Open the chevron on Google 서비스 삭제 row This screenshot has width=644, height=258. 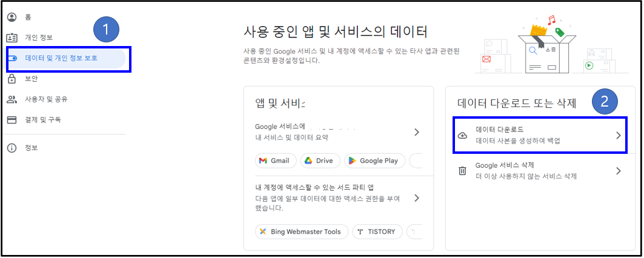(x=619, y=171)
